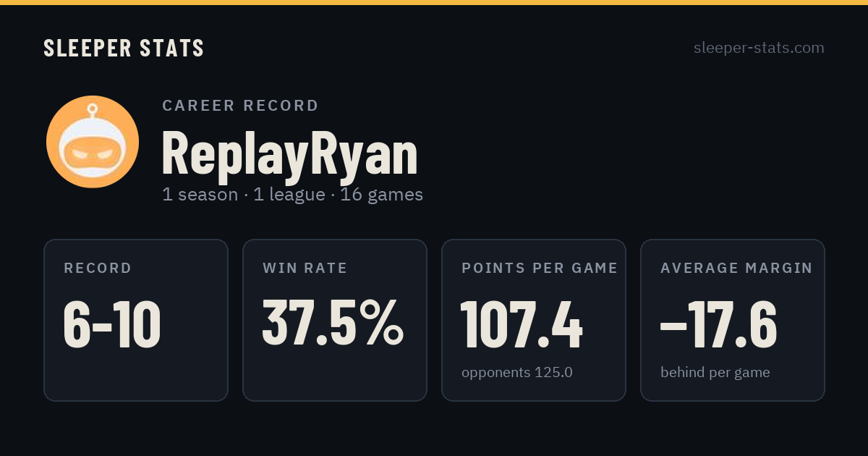Click the 6-10 record value

point(112,325)
